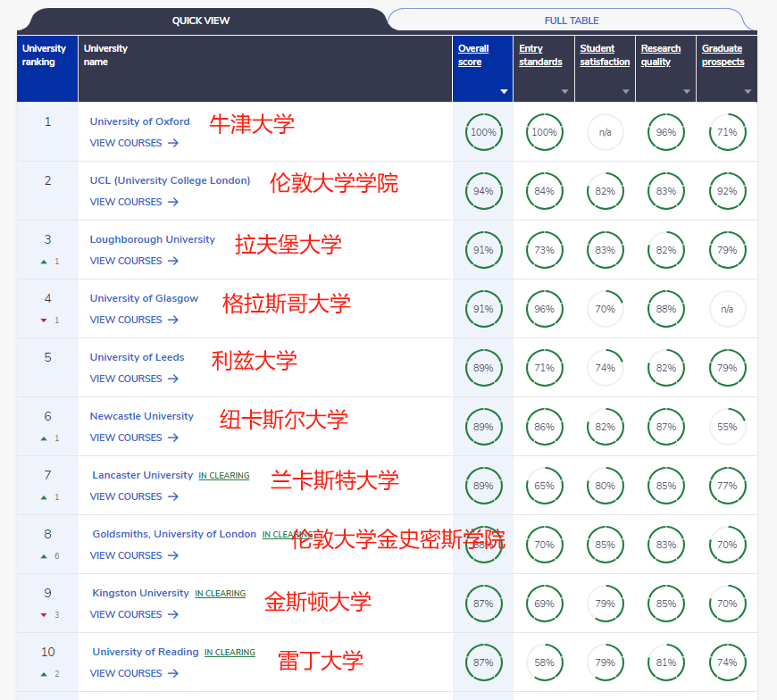Click Oxford's 96% research quality circle

pos(666,132)
